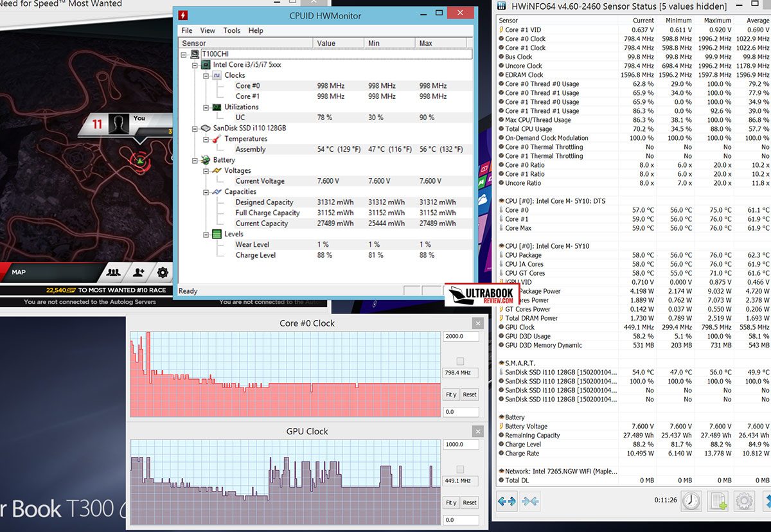Viewport: 771px width, 532px height.
Task: Open the Help menu in HWMonitor
Action: point(256,30)
